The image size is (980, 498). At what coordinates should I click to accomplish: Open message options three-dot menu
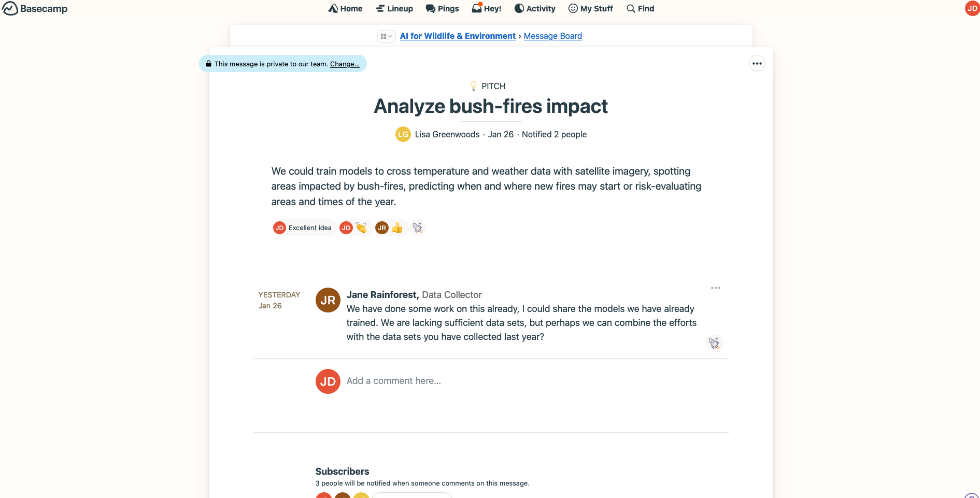(x=757, y=64)
